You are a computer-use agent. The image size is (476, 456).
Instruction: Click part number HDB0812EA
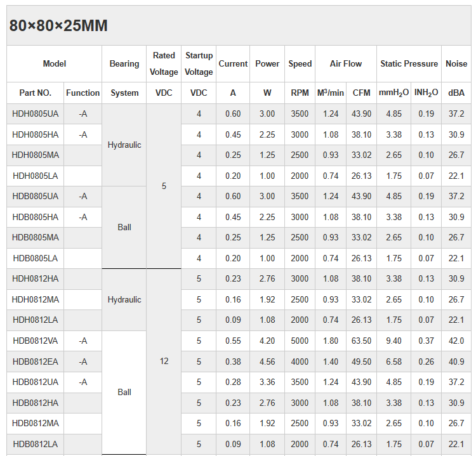[36, 362]
